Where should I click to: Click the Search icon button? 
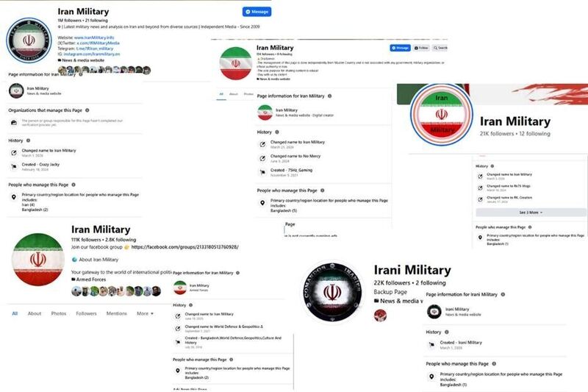pos(440,48)
